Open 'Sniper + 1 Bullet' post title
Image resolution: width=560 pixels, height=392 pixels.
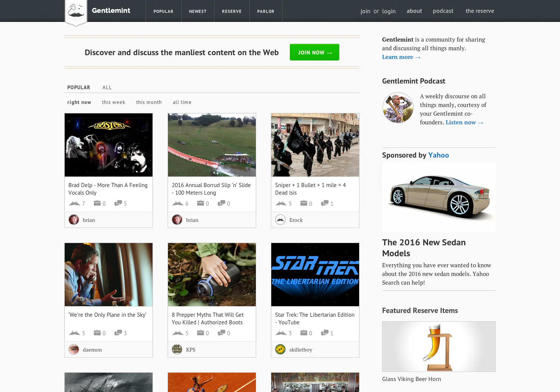click(x=310, y=189)
